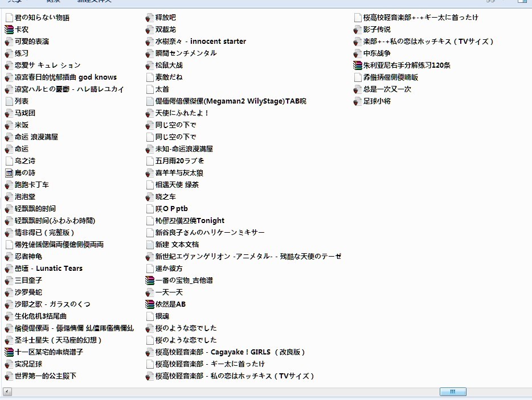Click the archive icon of 一番の宝物_吉他谱
The image size is (532, 400).
(x=150, y=281)
